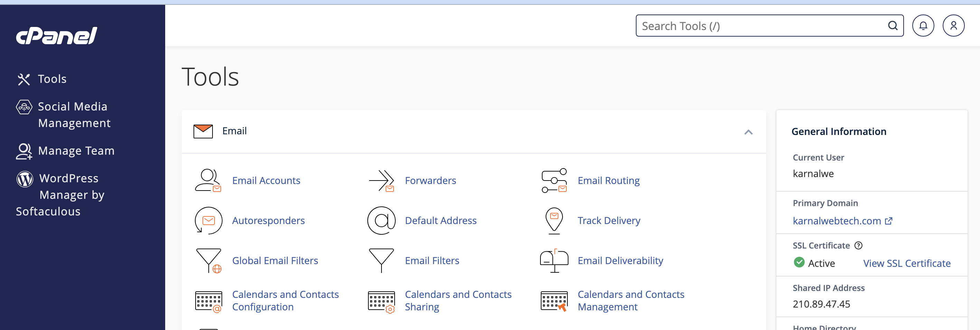
Task: Click the Track Delivery pin icon
Action: (554, 221)
